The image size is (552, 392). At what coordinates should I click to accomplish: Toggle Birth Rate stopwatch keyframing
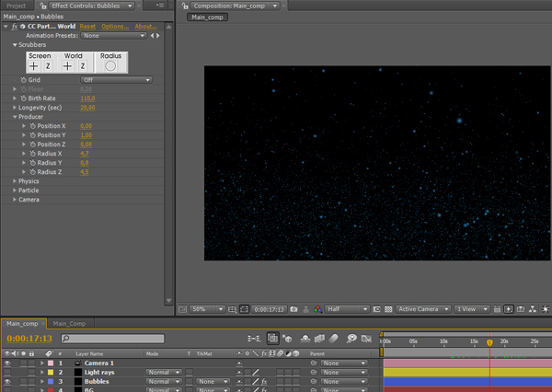(x=24, y=98)
